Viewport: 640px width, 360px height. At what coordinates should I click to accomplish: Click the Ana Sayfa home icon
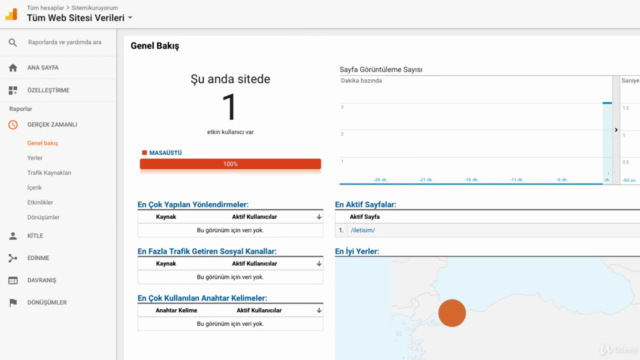pos(13,68)
